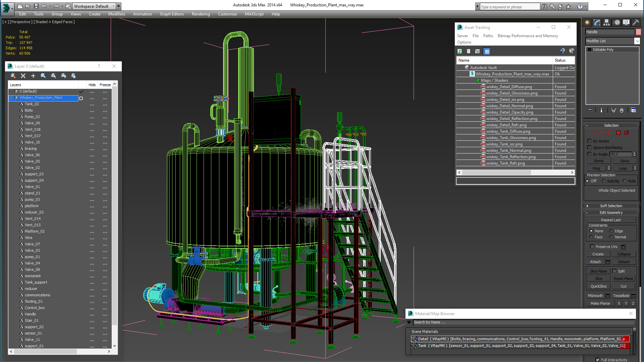Open the Utilities command panel tab
644x362 pixels.
[x=636, y=22]
